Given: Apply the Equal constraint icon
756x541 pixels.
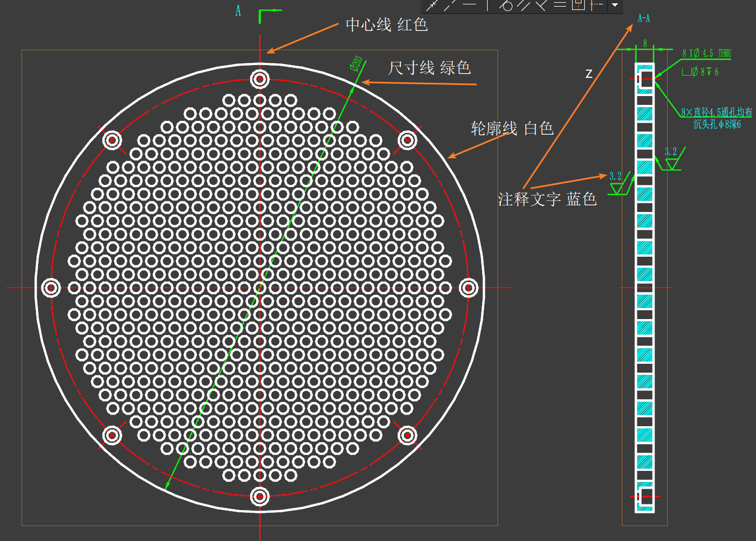Looking at the screenshot, I should 560,5.
